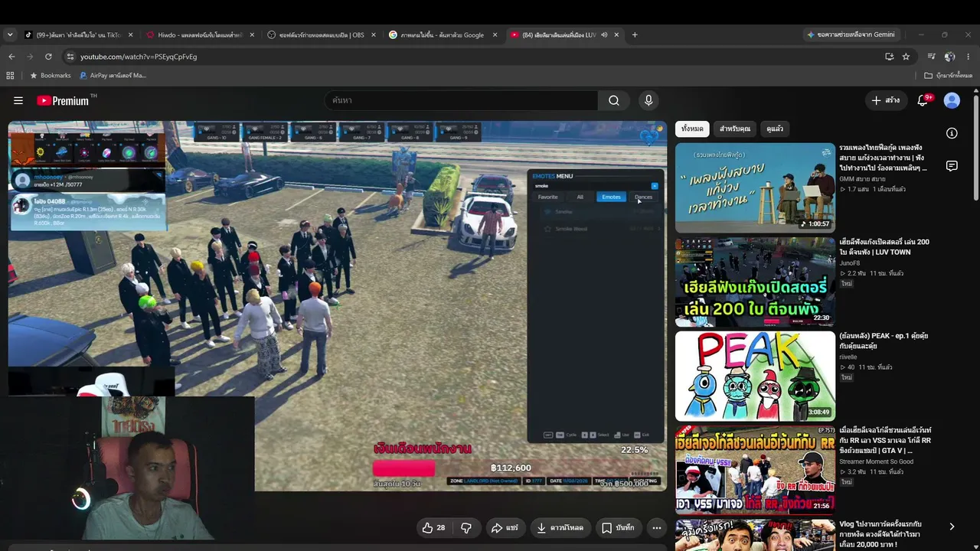Open the Vlog video thumbnail
This screenshot has height=551, width=980.
[x=755, y=535]
